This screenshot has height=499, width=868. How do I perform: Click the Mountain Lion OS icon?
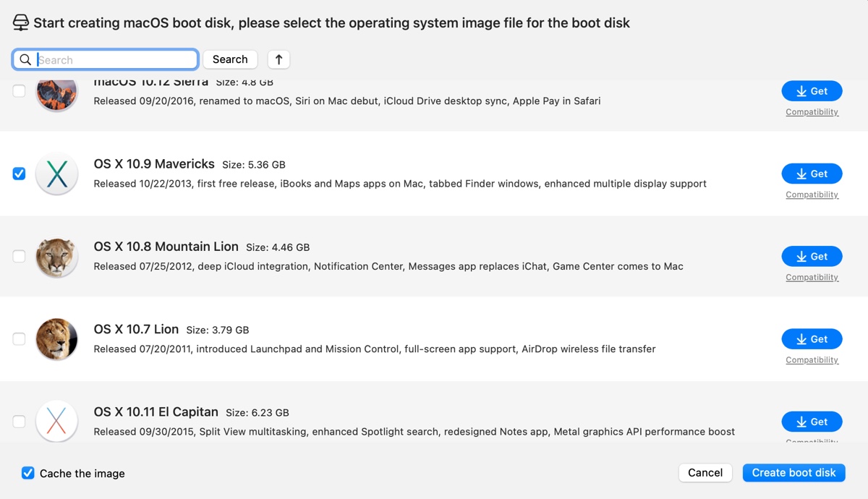pyautogui.click(x=56, y=257)
